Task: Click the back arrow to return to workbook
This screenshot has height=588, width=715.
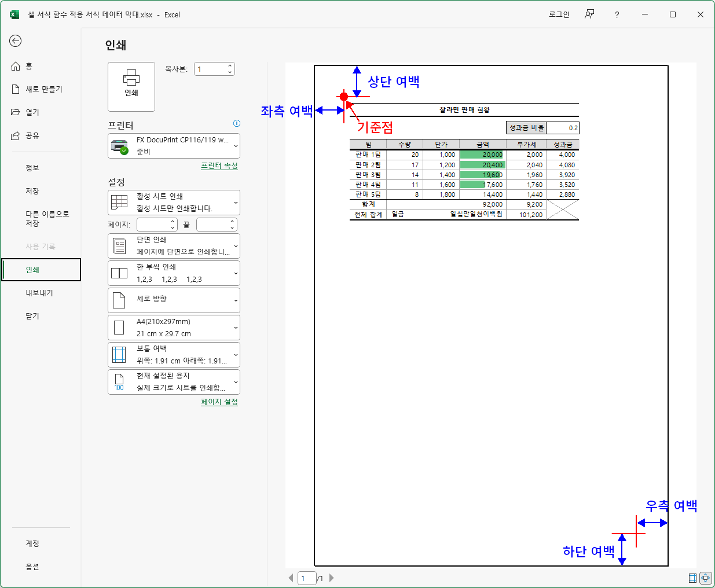Action: click(16, 41)
